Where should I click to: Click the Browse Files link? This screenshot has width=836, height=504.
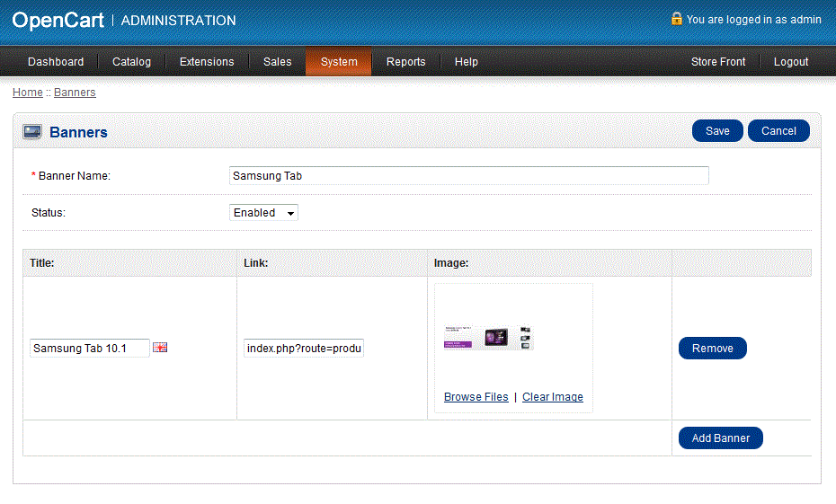point(476,397)
